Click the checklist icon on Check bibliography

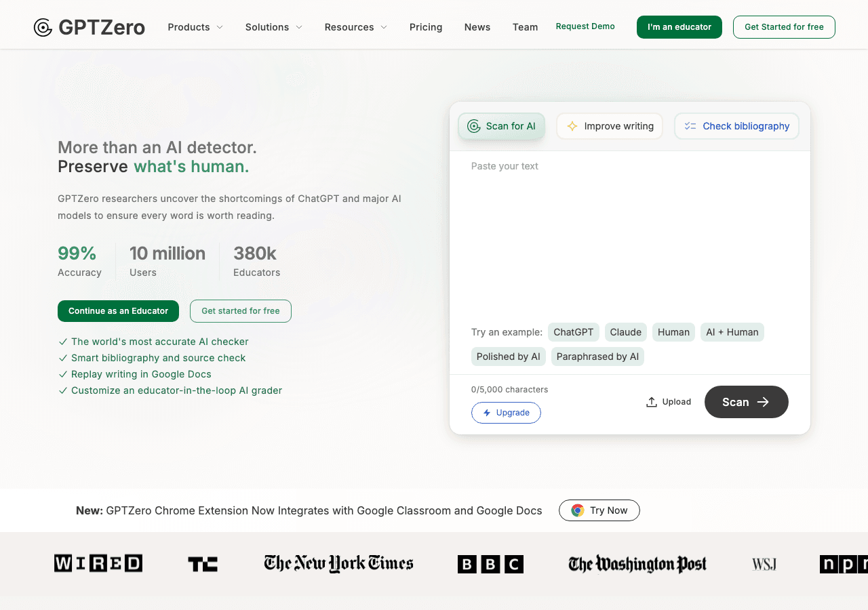[x=690, y=126]
